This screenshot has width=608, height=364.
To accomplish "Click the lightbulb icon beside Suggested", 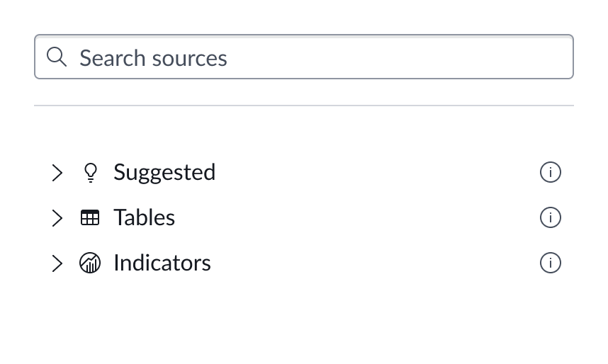I will tap(90, 173).
